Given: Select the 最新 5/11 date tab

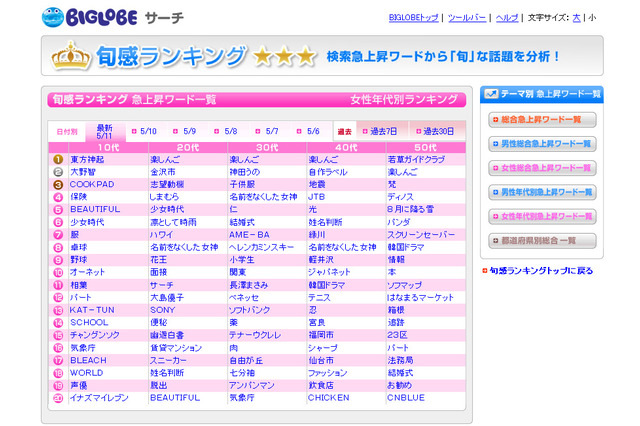Looking at the screenshot, I should pos(104,131).
